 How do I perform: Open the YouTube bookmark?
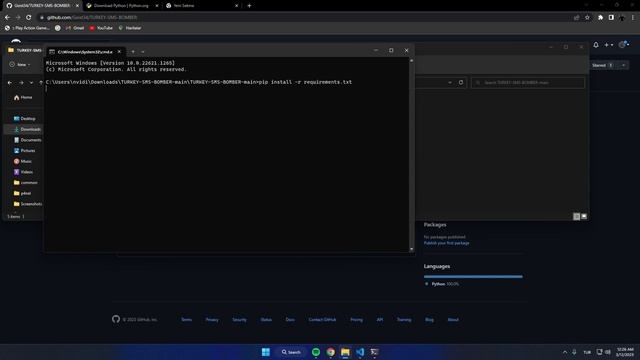click(101, 28)
